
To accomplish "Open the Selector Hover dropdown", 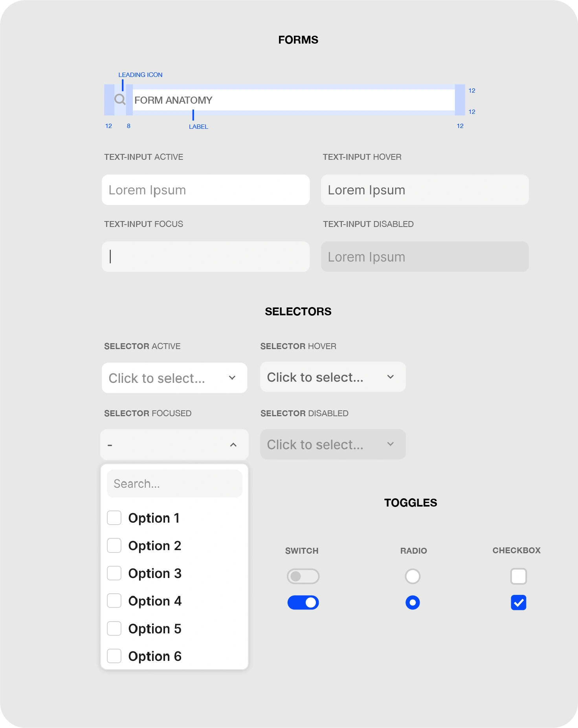I will 333,377.
